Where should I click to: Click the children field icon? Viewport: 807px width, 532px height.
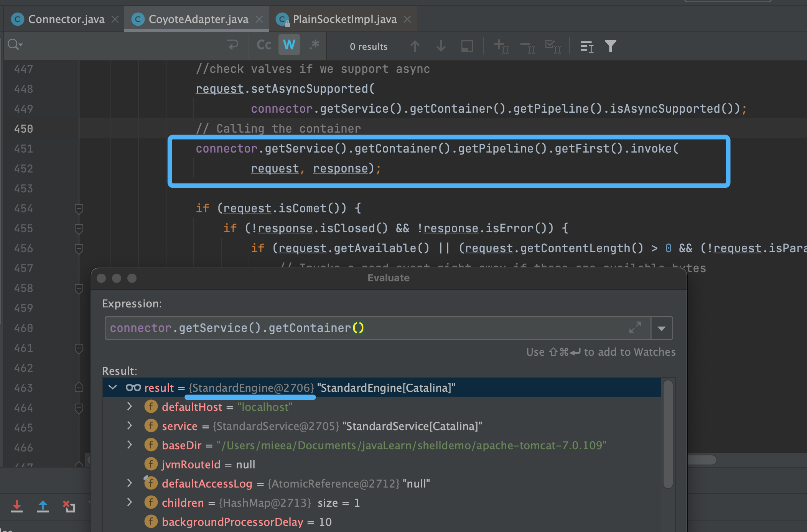(x=151, y=502)
